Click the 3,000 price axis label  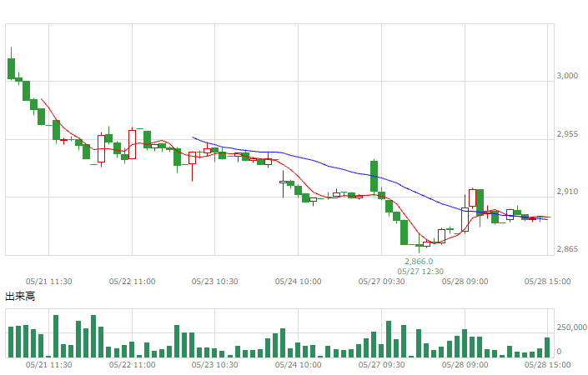coord(567,76)
